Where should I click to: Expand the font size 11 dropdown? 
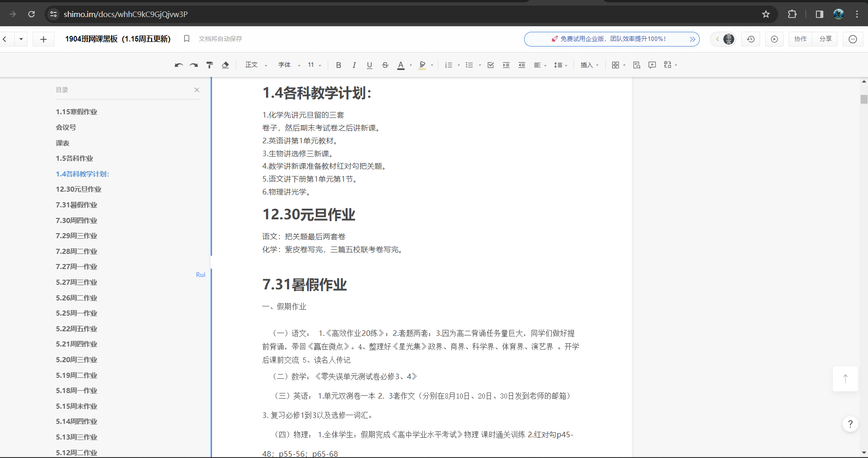(314, 65)
